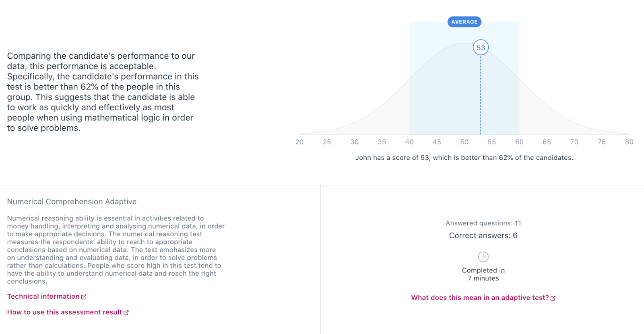Click the external icon after adaptive test question
Screen dimensions: 644x334
(553, 298)
